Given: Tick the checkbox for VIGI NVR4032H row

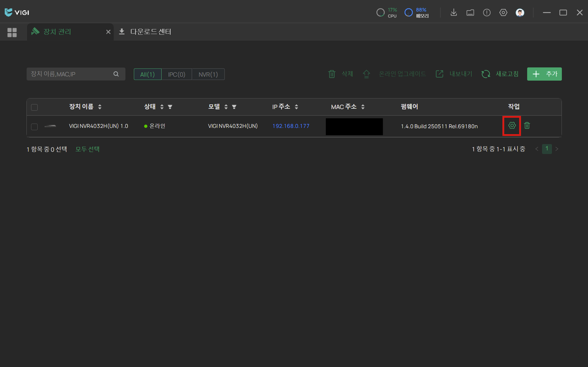Looking at the screenshot, I should click(x=34, y=126).
